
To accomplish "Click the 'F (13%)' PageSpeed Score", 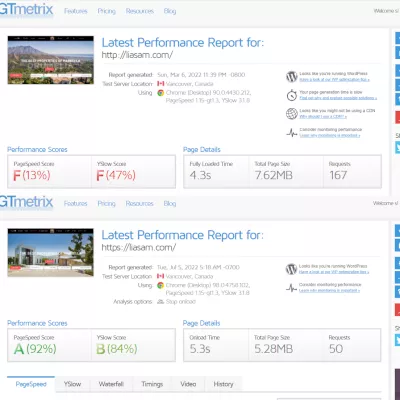I will coord(32,175).
